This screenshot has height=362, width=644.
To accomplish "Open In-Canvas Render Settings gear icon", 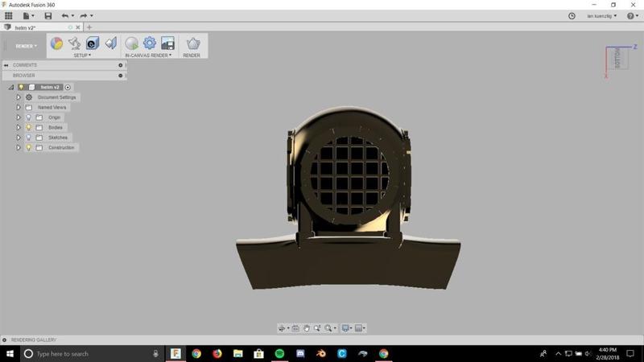I will point(150,43).
